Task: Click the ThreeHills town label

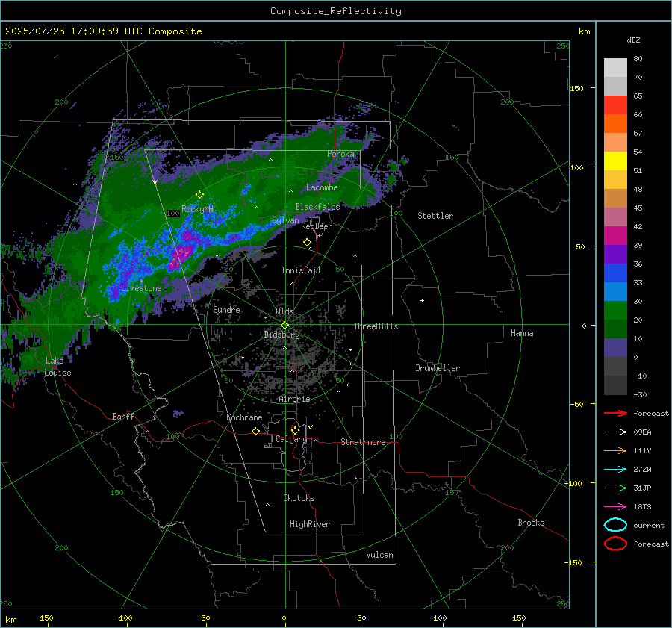Action: [376, 326]
